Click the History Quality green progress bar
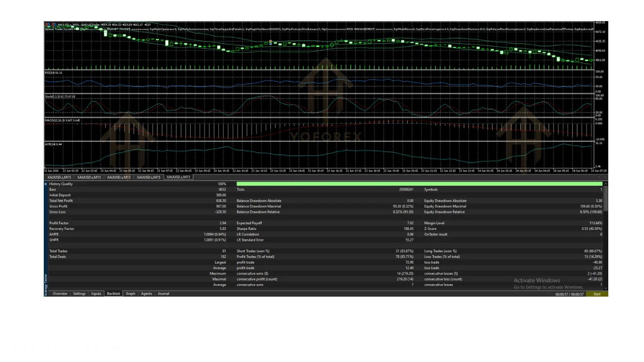 click(419, 184)
